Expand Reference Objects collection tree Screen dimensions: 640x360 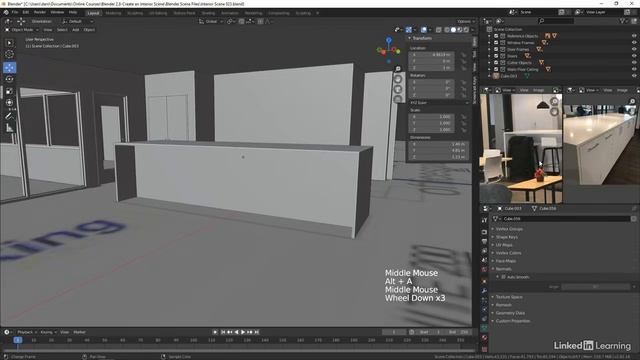pos(489,36)
